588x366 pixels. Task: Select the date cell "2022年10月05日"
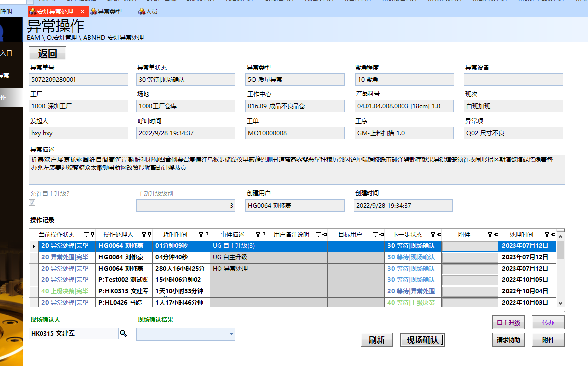[x=527, y=280]
